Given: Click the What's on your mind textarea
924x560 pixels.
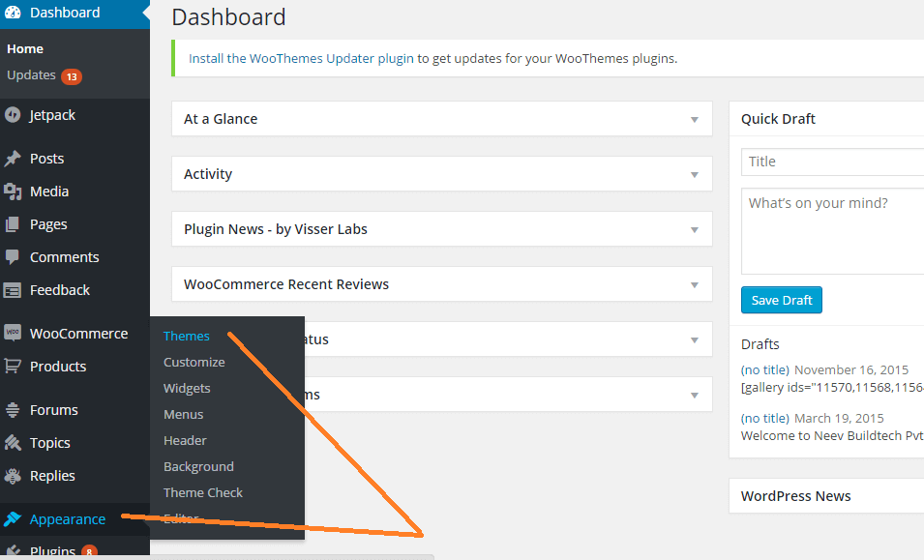Looking at the screenshot, I should [x=834, y=231].
